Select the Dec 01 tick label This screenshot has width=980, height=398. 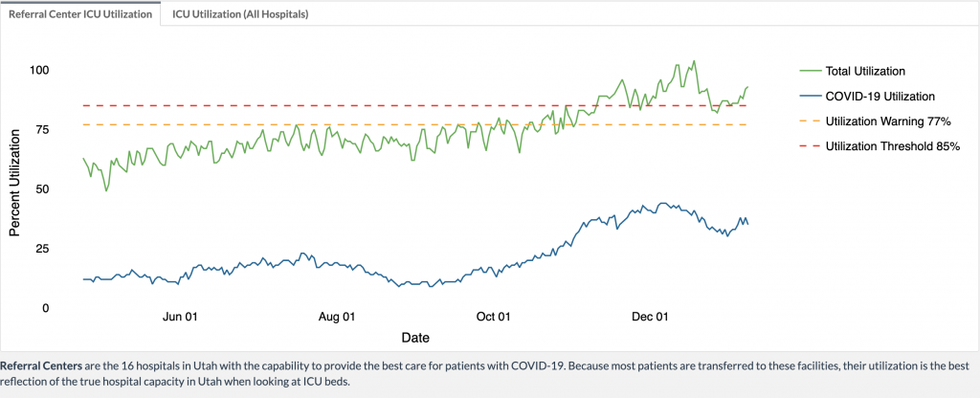(648, 318)
